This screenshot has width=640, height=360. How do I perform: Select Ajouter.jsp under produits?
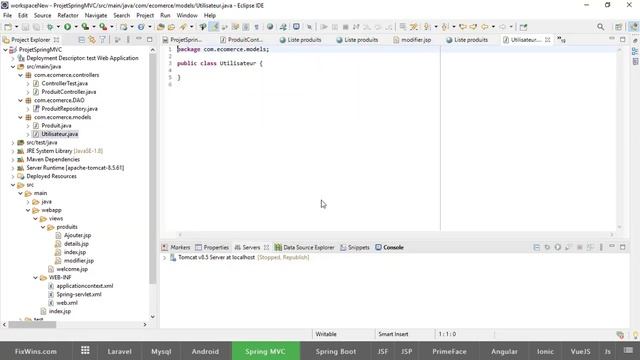pos(77,236)
